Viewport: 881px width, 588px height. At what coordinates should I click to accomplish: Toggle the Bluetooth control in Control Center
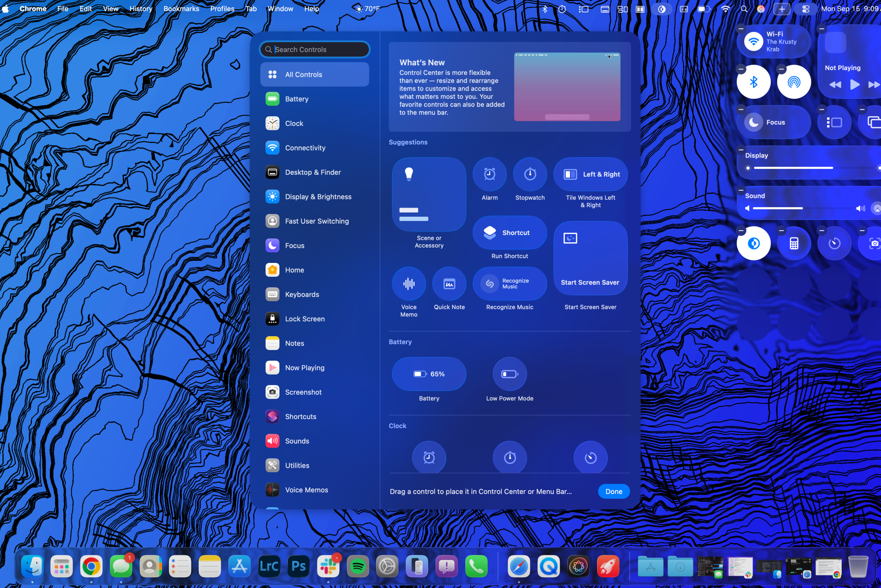click(753, 82)
